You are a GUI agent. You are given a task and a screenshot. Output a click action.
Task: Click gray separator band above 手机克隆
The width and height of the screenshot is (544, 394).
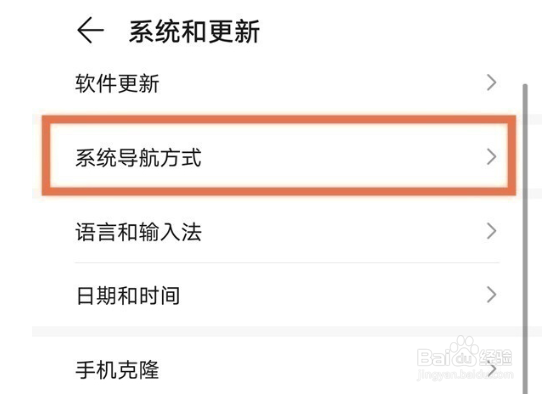click(x=278, y=332)
